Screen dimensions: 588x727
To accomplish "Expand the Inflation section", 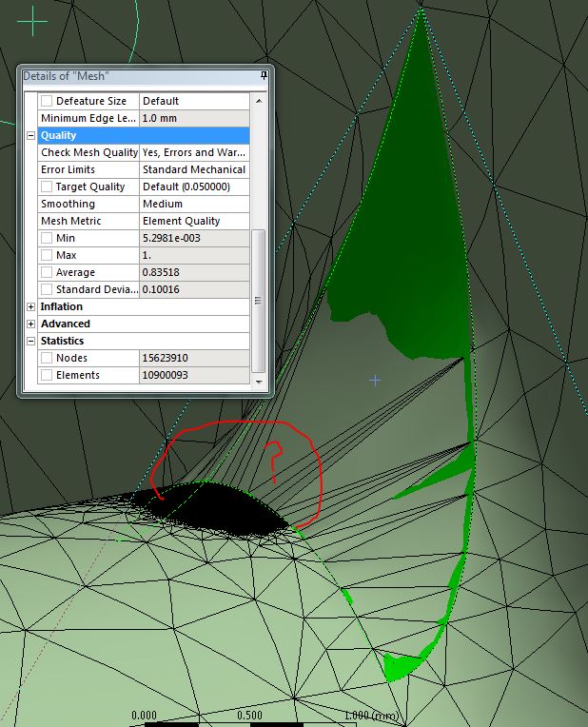I will (x=30, y=307).
